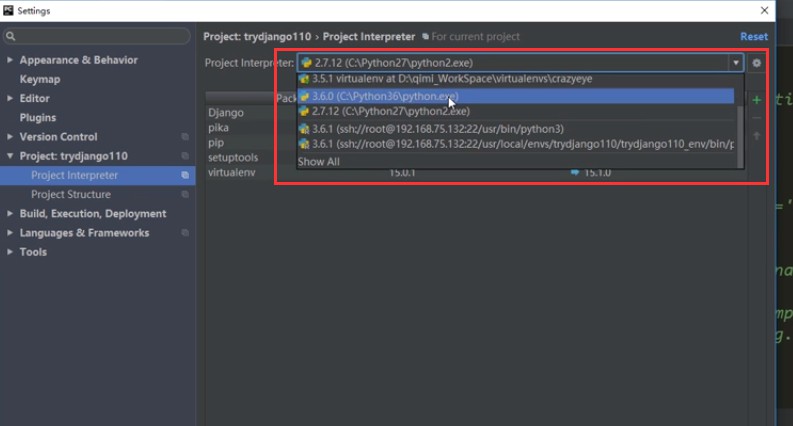Click project icon beside Project: trydjango110 row
Image resolution: width=793 pixels, height=426 pixels.
[185, 156]
